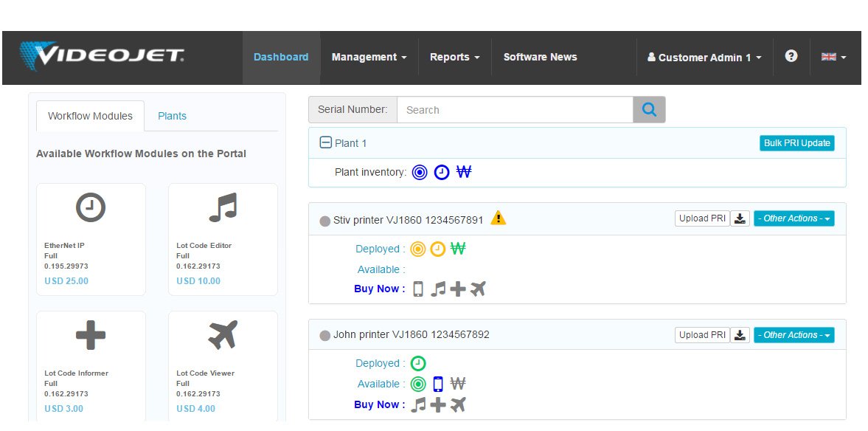Click the Buy Now label for Stiv printer
This screenshot has height=431, width=868.
click(379, 289)
